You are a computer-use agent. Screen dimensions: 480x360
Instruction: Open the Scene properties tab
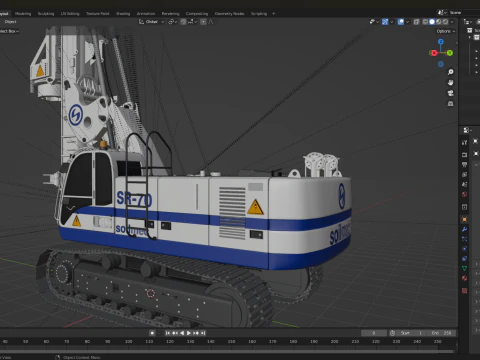[464, 184]
